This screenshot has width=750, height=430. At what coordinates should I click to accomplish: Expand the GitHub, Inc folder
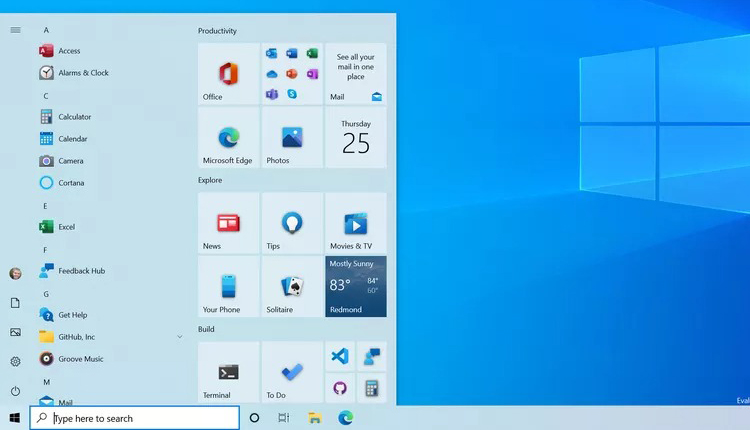[x=111, y=337]
